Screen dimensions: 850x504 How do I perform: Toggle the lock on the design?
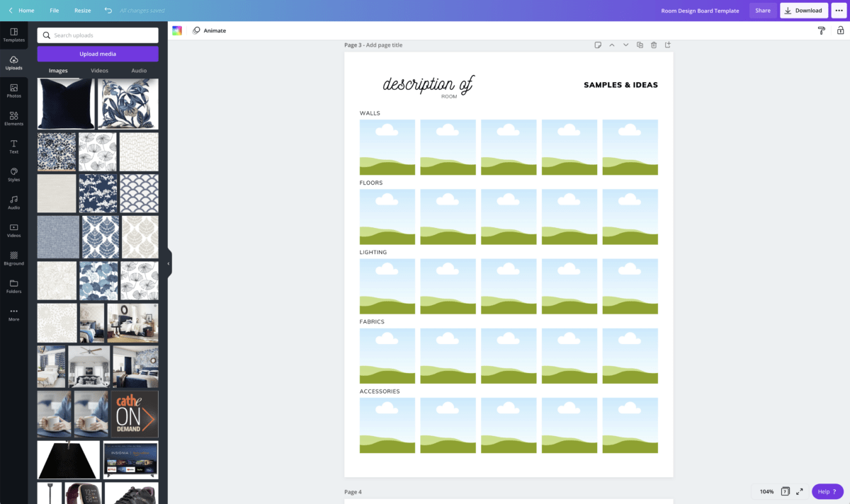click(x=840, y=30)
